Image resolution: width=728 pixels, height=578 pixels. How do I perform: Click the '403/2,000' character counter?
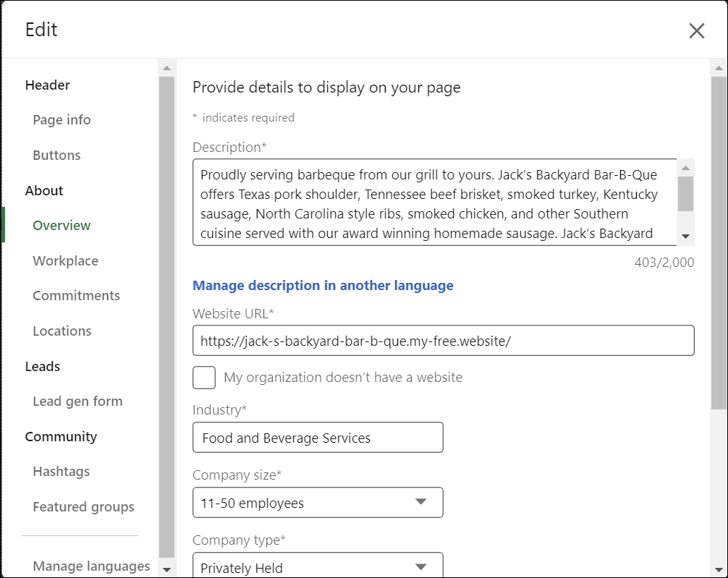click(664, 263)
